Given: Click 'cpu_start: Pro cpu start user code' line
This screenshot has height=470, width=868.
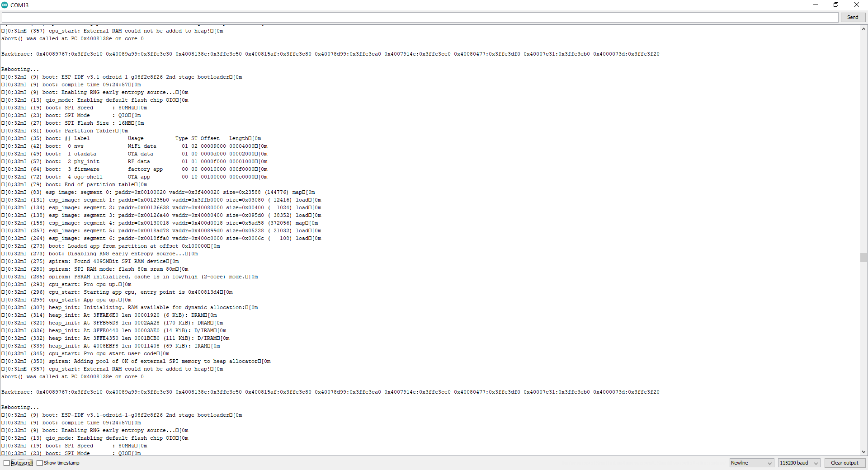Looking at the screenshot, I should (x=85, y=353).
